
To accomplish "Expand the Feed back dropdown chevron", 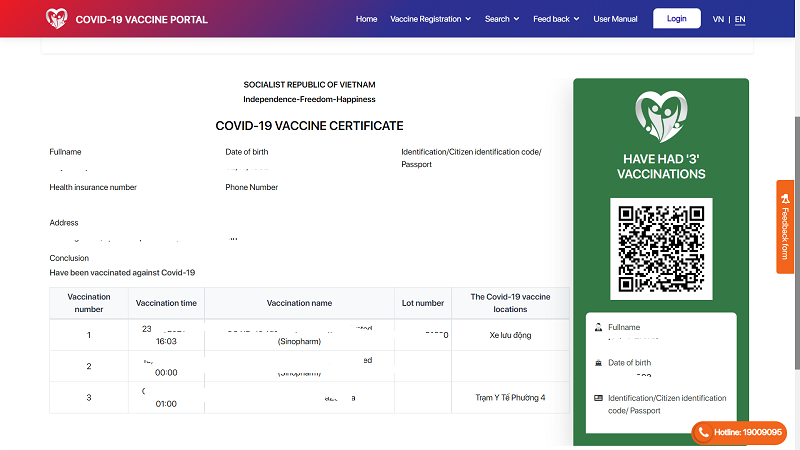I will coord(577,19).
